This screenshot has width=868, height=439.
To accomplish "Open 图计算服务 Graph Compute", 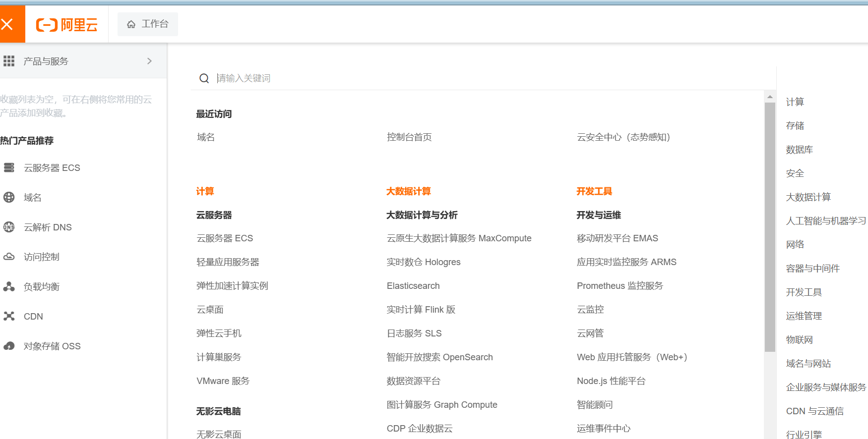I will tap(442, 405).
